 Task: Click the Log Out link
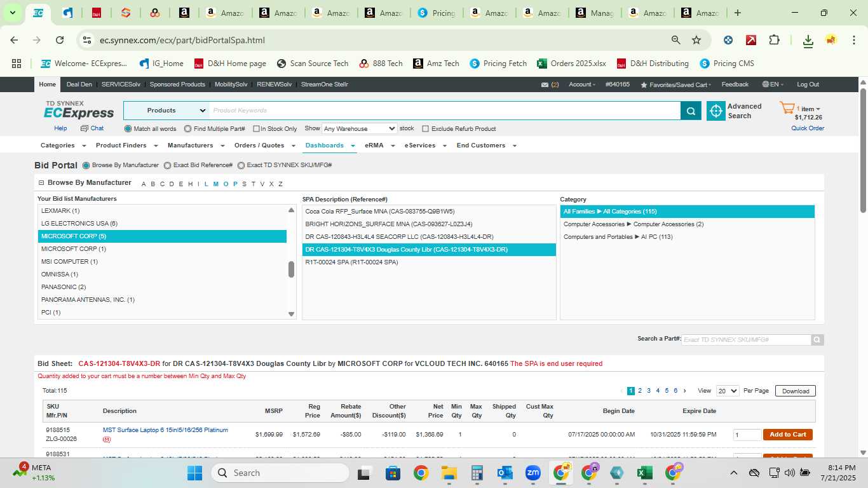point(808,85)
